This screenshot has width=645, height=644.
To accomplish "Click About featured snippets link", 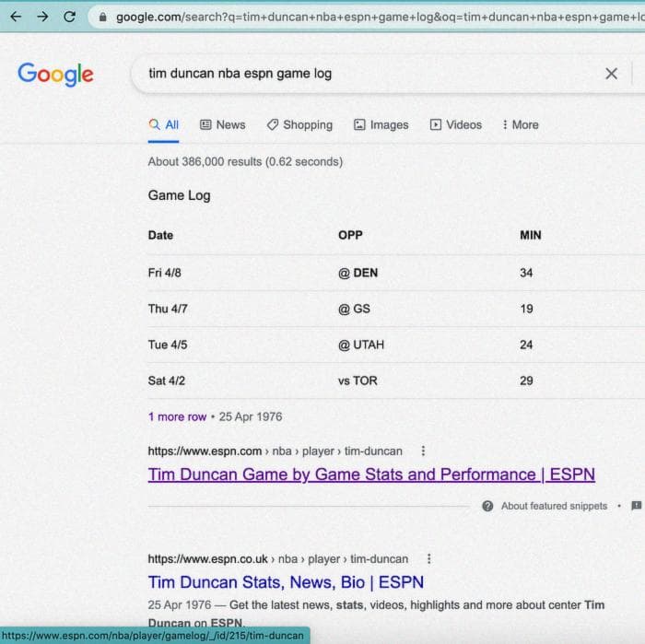I will pos(554,506).
